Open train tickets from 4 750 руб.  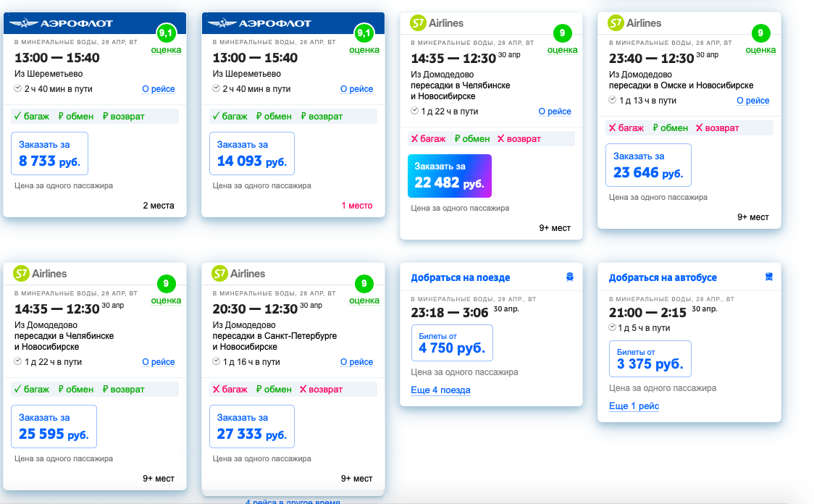click(452, 343)
